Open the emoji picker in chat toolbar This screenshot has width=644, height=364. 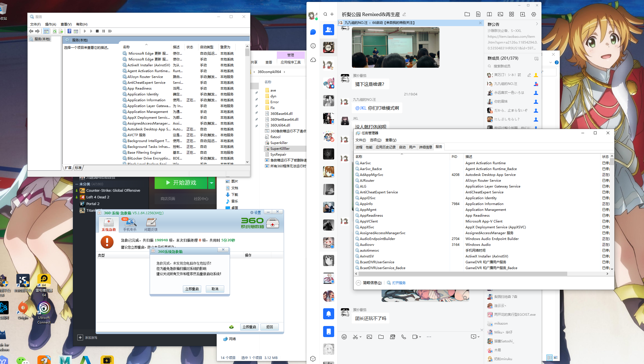coord(344,337)
